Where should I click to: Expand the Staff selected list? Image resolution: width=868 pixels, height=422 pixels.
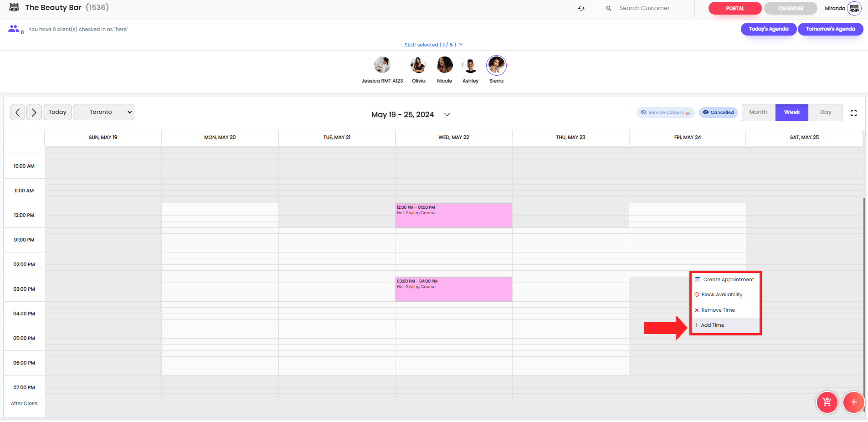coord(433,45)
